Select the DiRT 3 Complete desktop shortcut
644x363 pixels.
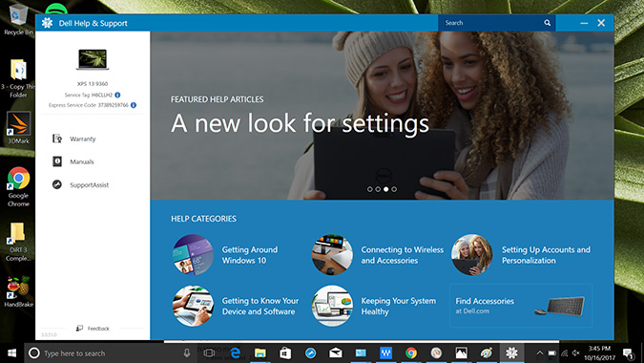(x=18, y=242)
